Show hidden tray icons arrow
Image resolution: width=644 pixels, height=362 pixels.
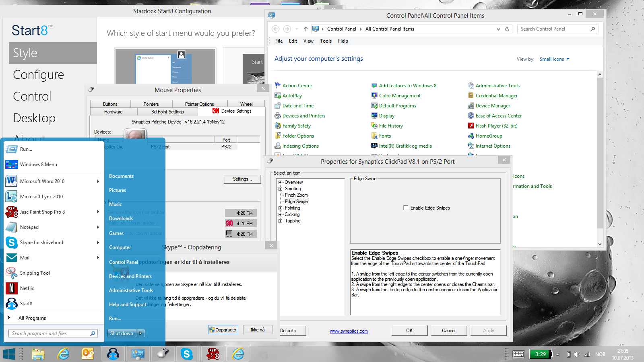click(557, 354)
